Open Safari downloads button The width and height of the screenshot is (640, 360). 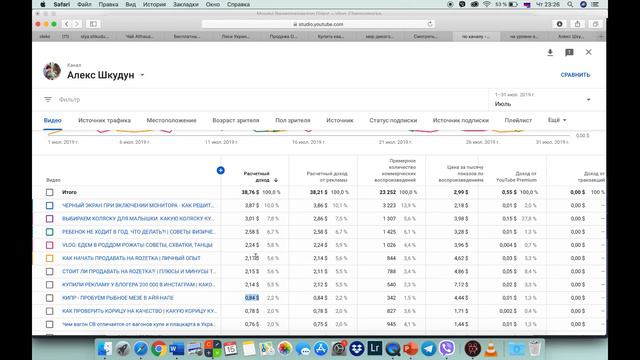[560, 24]
